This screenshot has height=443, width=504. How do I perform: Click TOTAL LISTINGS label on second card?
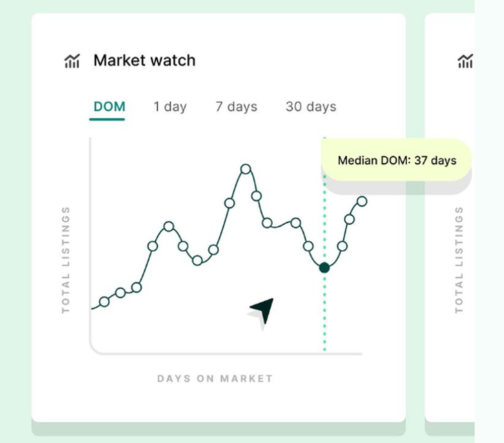(x=459, y=260)
